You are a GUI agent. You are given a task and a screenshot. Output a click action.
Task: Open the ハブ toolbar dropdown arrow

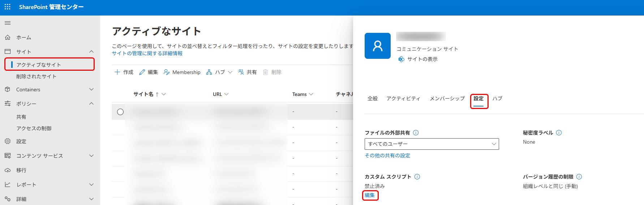point(230,72)
